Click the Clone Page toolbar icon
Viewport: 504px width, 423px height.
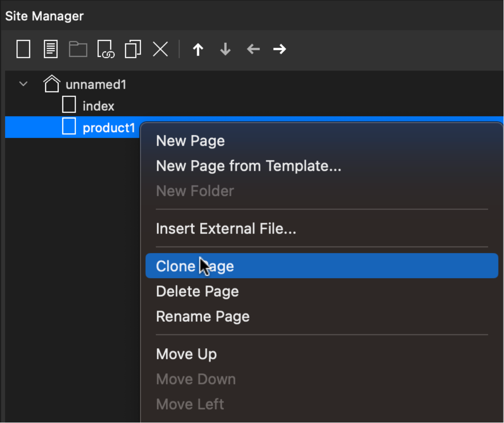133,49
